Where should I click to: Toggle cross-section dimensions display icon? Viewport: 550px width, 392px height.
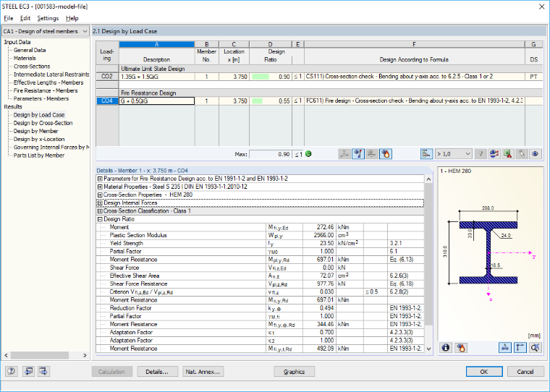coord(504,347)
